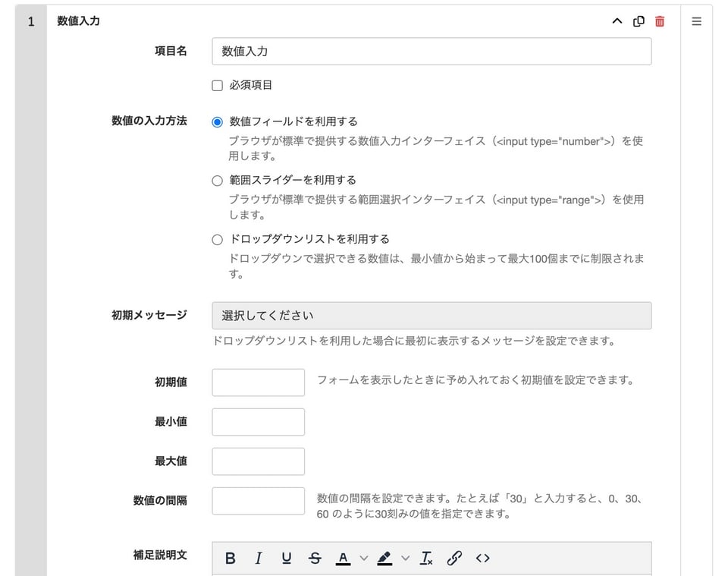
Task: Select 数値フィールドを利用する radio option
Action: (x=218, y=122)
